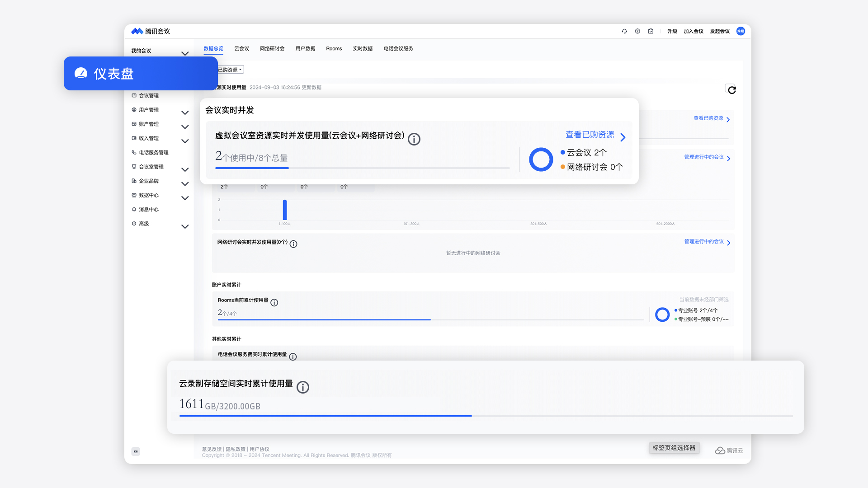Open the user avatar menu
The height and width of the screenshot is (488, 868).
[741, 31]
